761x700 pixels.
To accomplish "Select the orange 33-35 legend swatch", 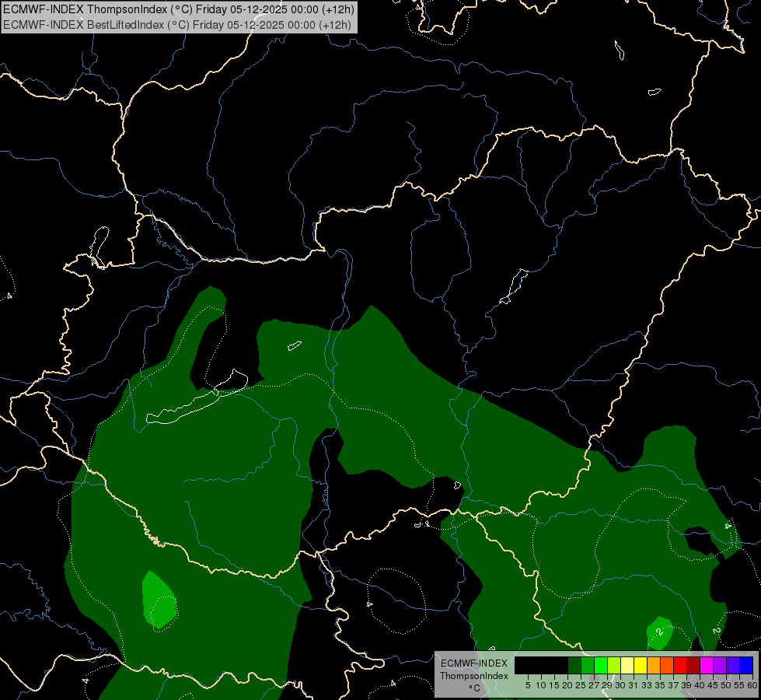I will 654,665.
